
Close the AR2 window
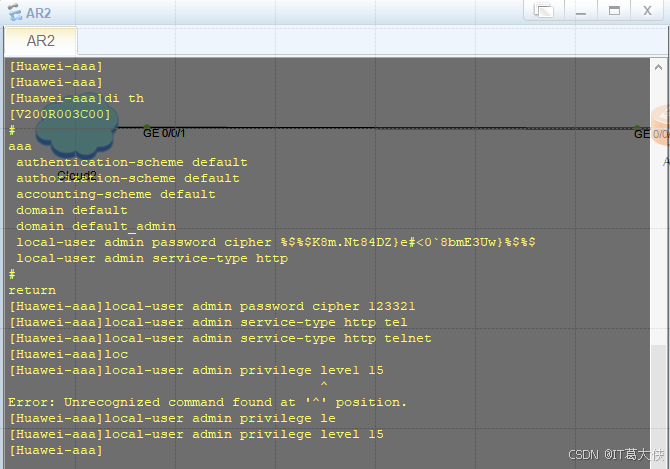pyautogui.click(x=647, y=10)
